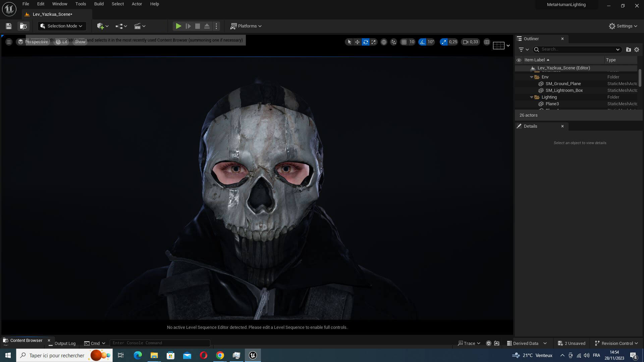Image resolution: width=644 pixels, height=362 pixels.
Task: Toggle rotation angle snapping icon
Action: click(x=422, y=42)
